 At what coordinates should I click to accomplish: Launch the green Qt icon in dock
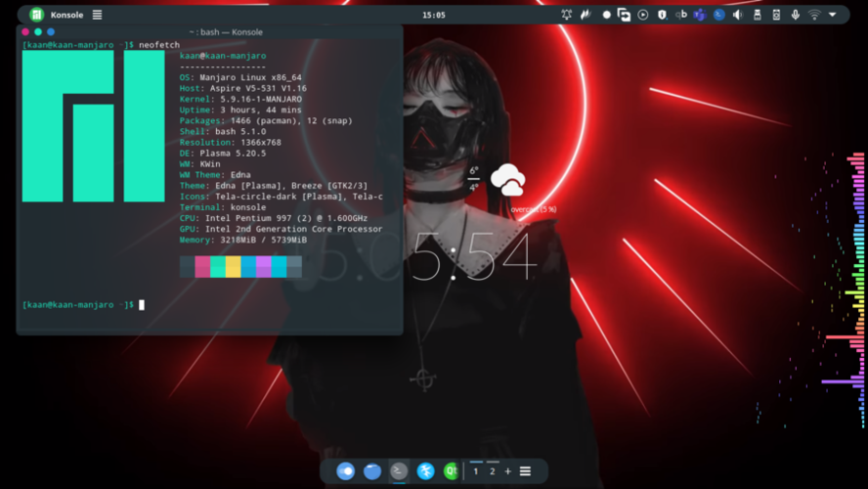[452, 471]
